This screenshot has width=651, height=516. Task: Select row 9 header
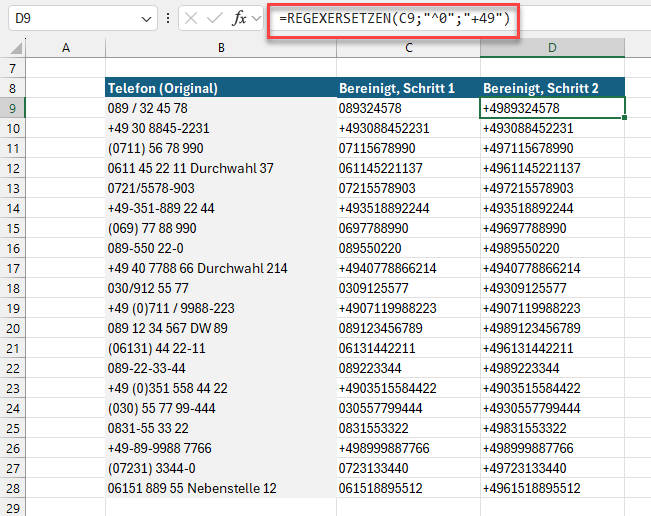[x=13, y=108]
